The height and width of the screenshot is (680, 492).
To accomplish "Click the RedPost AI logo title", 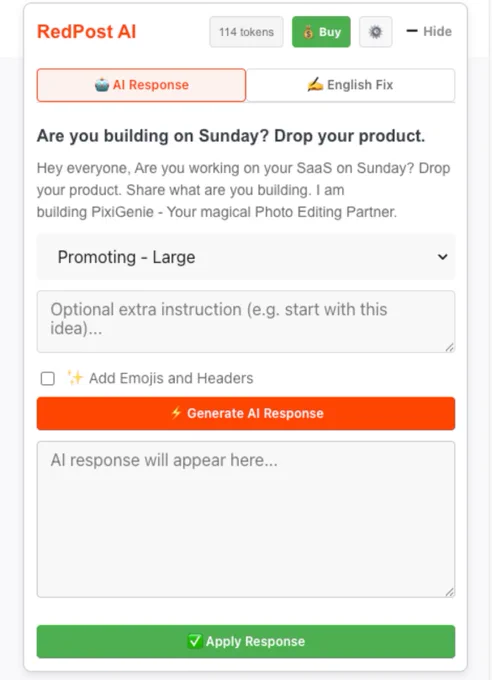I will [x=87, y=32].
